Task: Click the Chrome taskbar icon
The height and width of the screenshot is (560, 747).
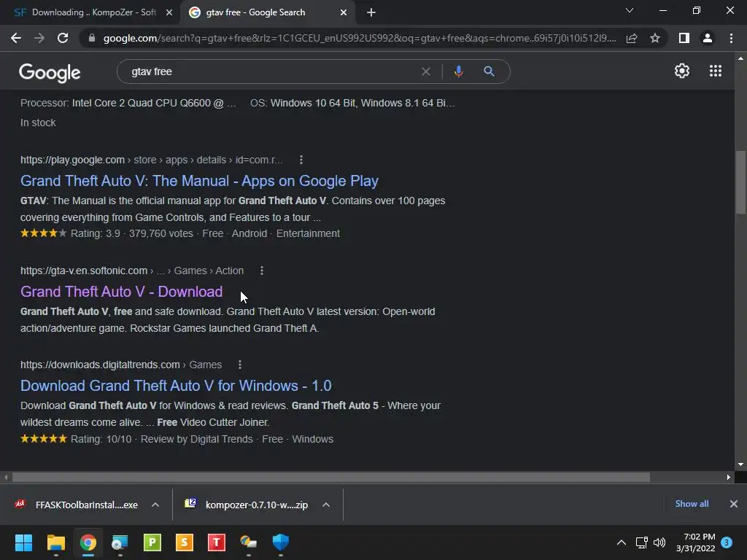Action: point(88,542)
